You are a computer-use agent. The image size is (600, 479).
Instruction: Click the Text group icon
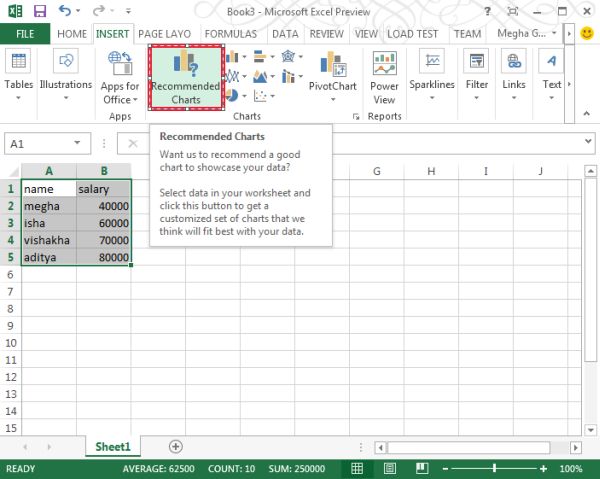point(551,61)
